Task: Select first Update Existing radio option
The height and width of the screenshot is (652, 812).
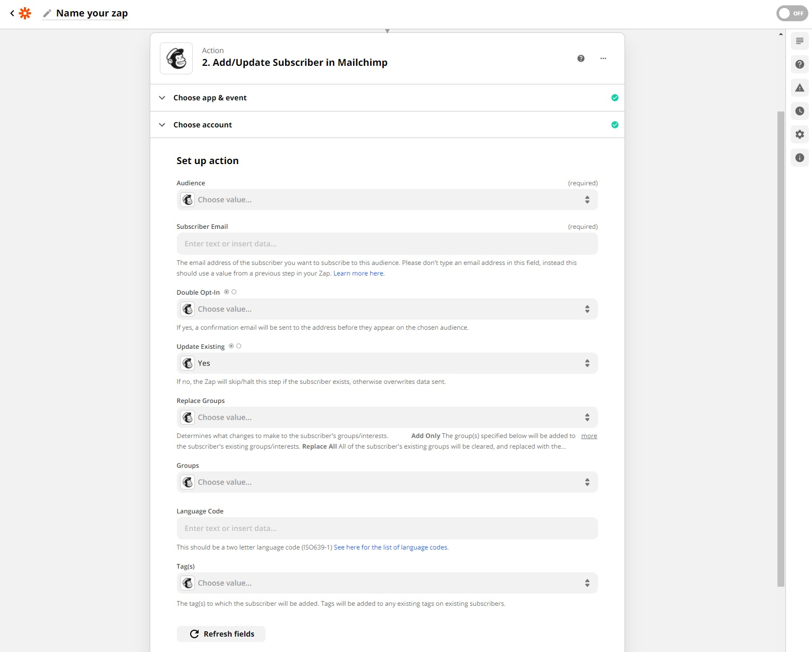Action: [x=232, y=346]
